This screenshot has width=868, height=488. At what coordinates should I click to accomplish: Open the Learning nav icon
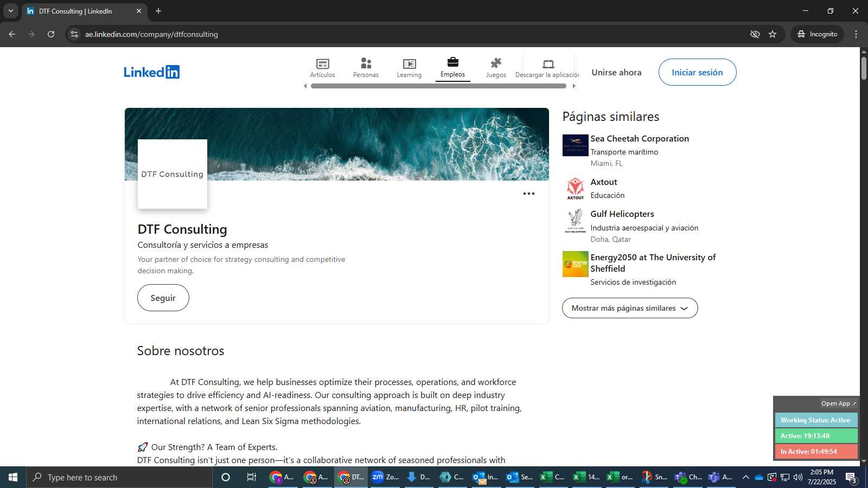(409, 68)
